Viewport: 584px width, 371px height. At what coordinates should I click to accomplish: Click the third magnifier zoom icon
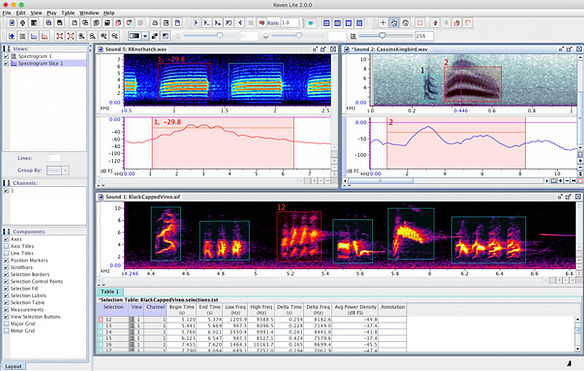(104, 36)
